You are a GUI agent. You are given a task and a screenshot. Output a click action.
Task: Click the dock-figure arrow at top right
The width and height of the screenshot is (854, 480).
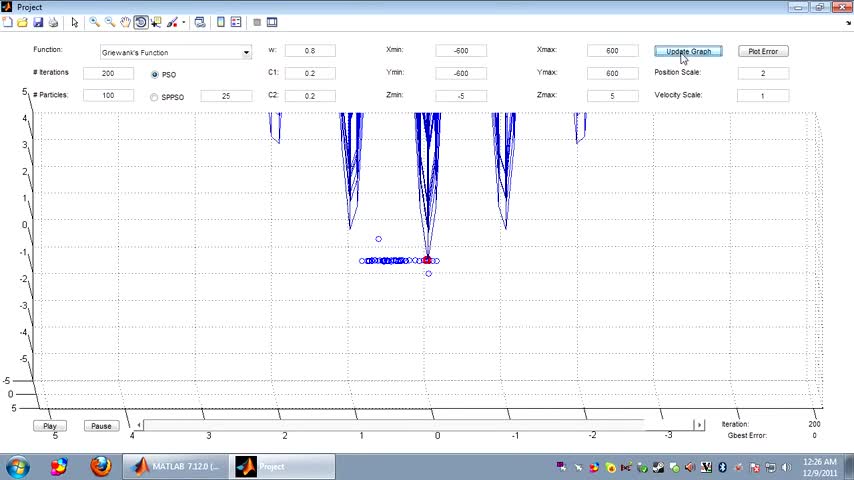849,23
